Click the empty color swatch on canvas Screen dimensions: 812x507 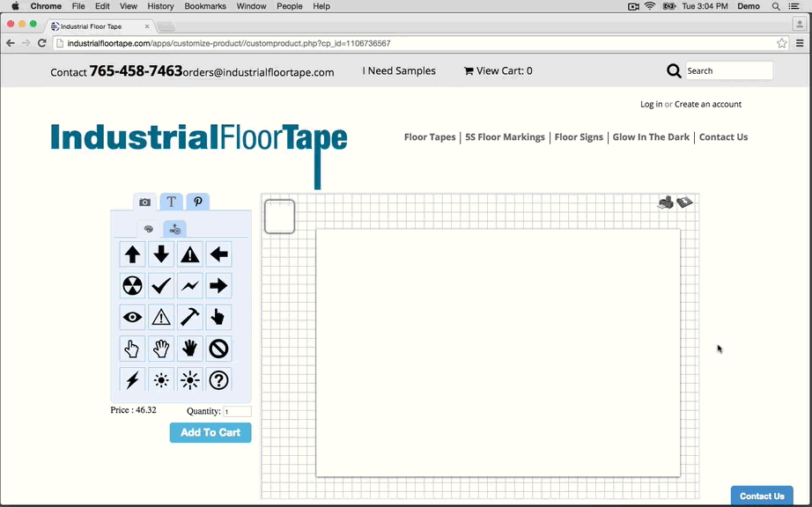coord(280,217)
